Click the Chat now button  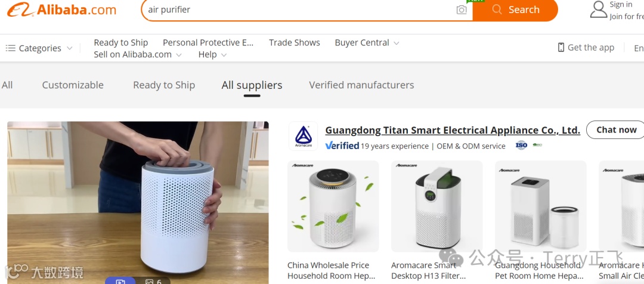tap(616, 130)
